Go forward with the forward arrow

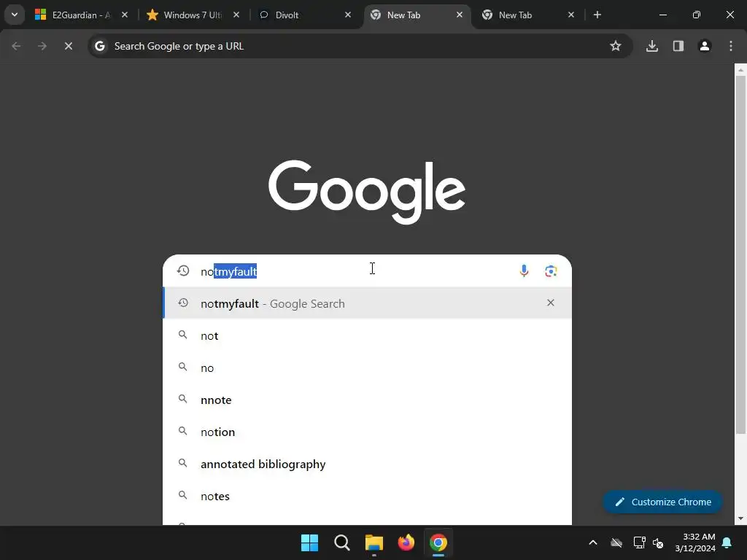[42, 46]
